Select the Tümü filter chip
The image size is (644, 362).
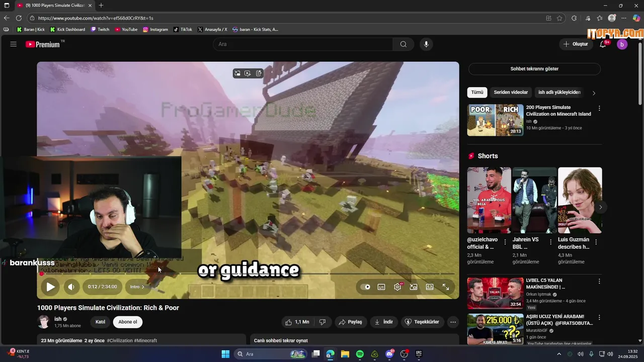tap(477, 93)
